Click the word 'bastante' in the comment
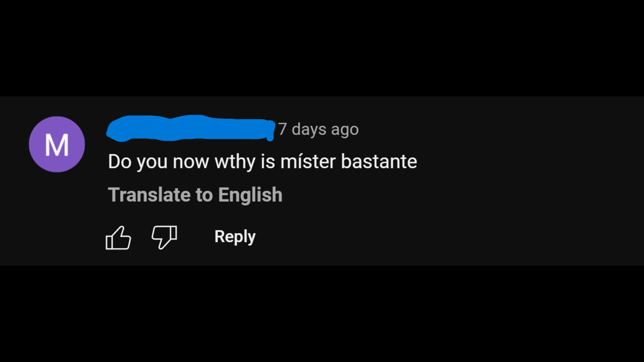Screen dimensions: 644x362 [379, 161]
